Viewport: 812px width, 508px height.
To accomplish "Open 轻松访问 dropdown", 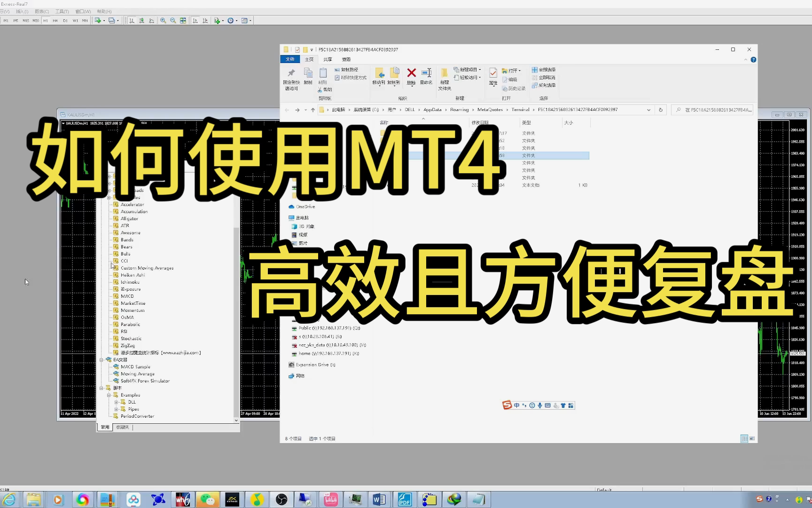I will click(x=467, y=78).
